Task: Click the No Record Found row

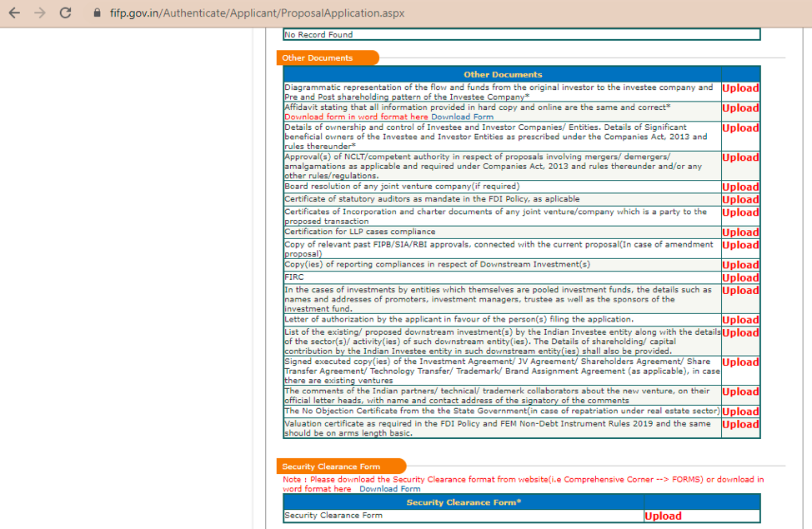Action: click(522, 34)
